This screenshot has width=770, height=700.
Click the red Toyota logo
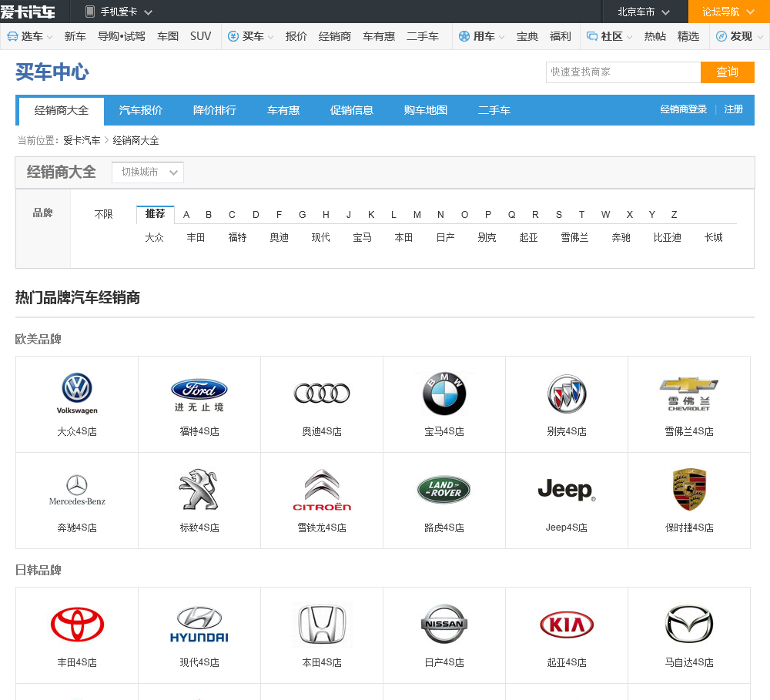point(77,625)
